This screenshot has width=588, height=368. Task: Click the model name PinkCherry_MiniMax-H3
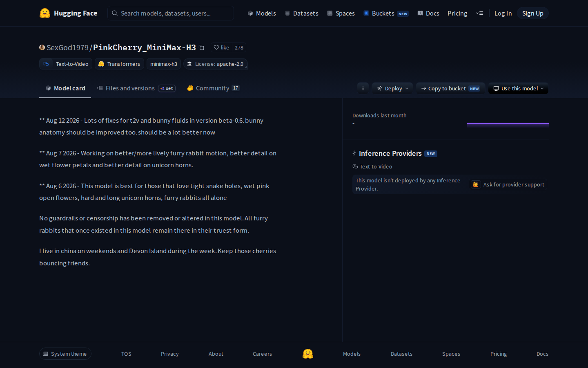click(x=145, y=47)
